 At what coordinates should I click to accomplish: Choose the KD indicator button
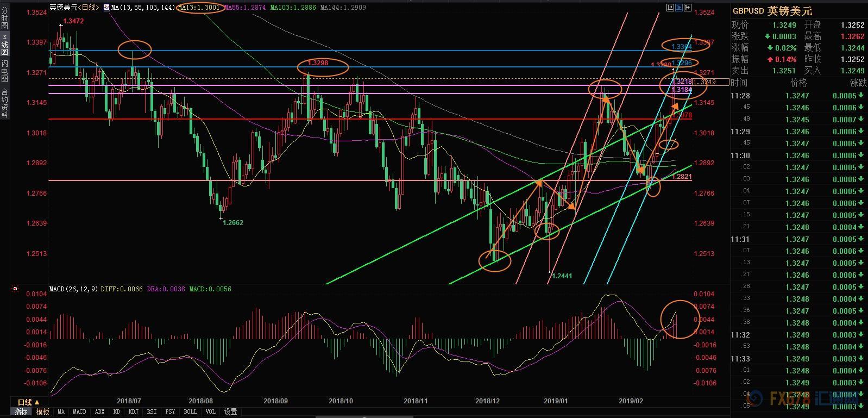117,412
